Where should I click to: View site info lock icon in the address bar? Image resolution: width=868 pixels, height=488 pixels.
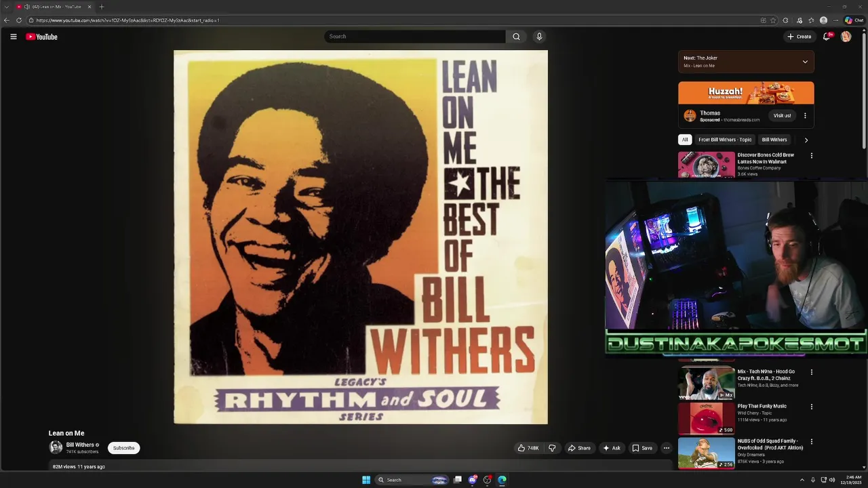coord(31,20)
